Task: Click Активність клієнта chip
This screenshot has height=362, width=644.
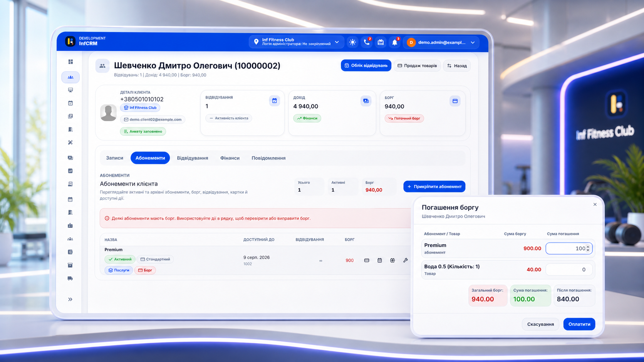Action: point(229,118)
